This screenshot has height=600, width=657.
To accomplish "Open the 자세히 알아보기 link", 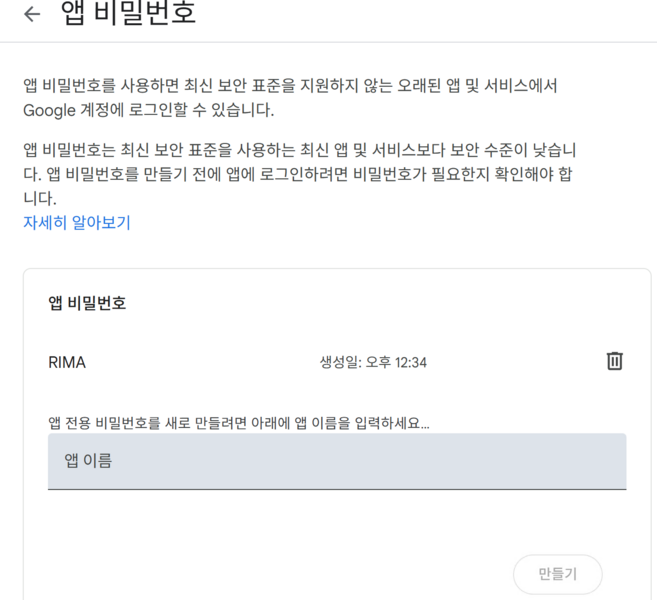I will (x=77, y=222).
